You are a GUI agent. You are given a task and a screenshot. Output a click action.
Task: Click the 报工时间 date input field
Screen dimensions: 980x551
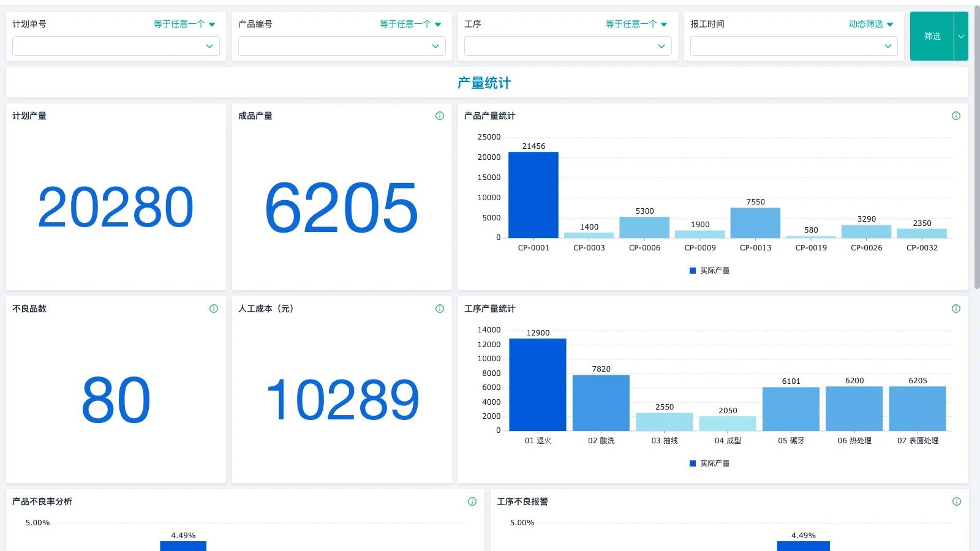point(790,46)
